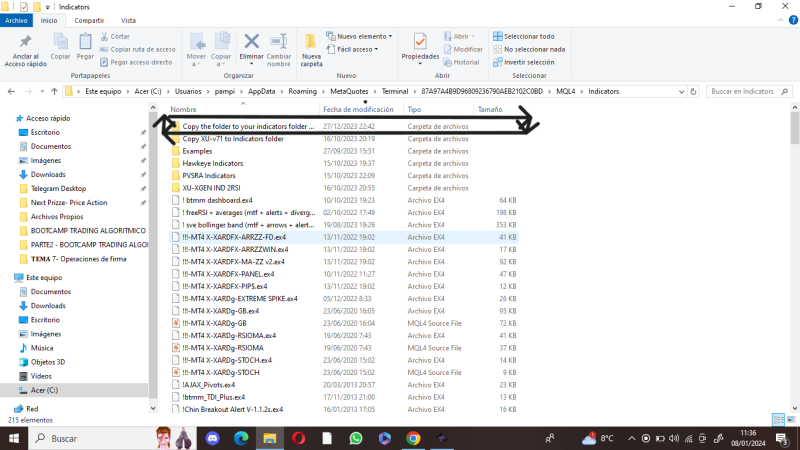Click Seleccionar todo
This screenshot has height=450, width=800.
523,36
